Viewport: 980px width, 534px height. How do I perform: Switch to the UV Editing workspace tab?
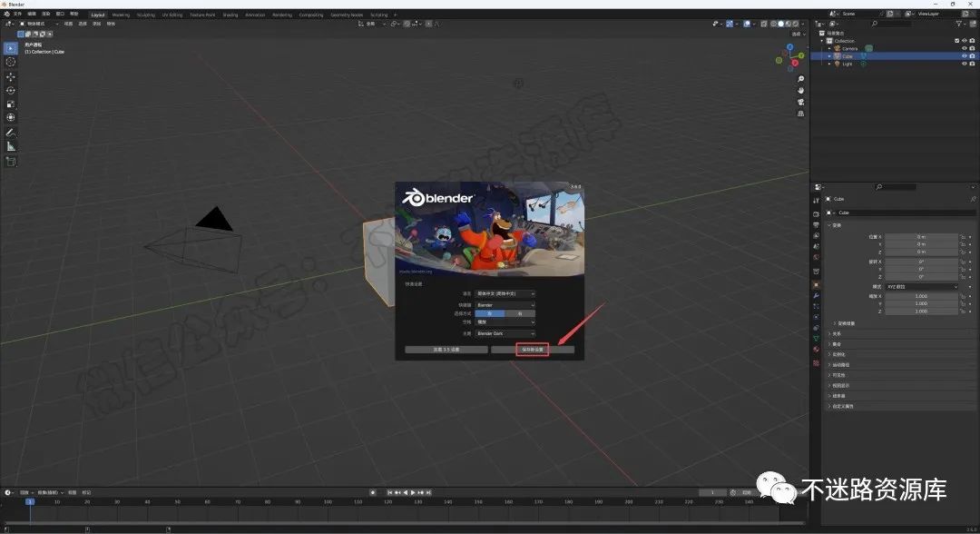tap(172, 15)
